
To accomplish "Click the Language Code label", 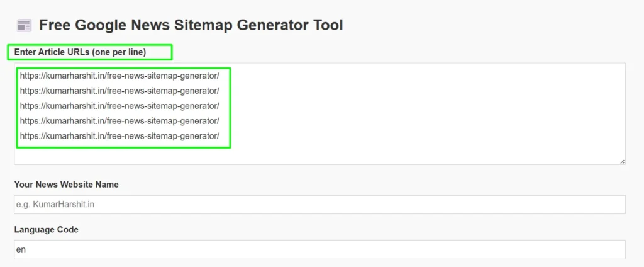I will click(47, 230).
